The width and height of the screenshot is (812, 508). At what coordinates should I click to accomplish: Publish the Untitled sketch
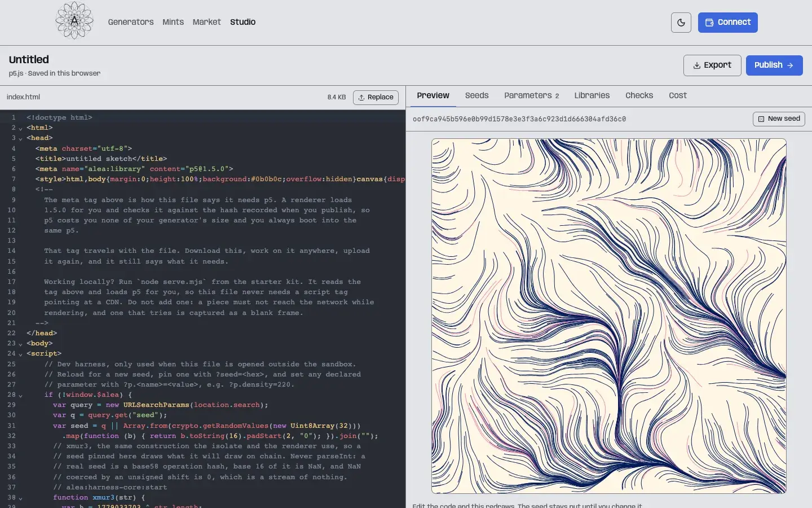pos(774,65)
